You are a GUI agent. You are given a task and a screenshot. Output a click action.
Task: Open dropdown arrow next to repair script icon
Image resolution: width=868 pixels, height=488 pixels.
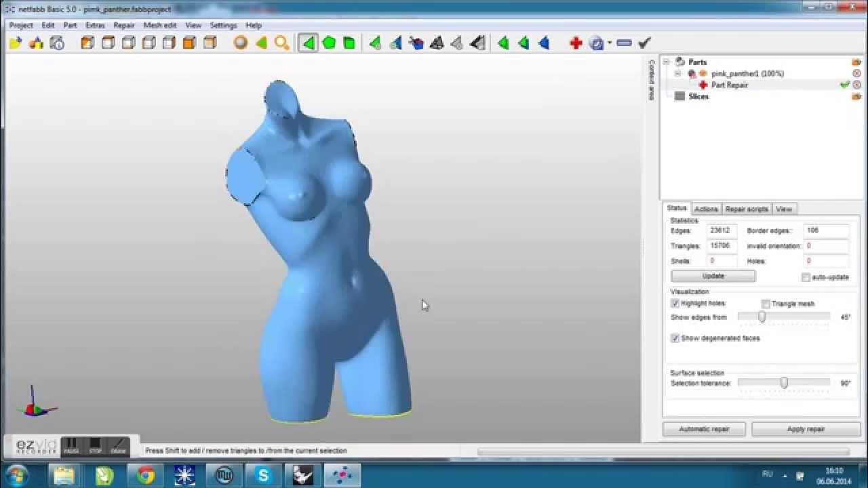point(610,43)
